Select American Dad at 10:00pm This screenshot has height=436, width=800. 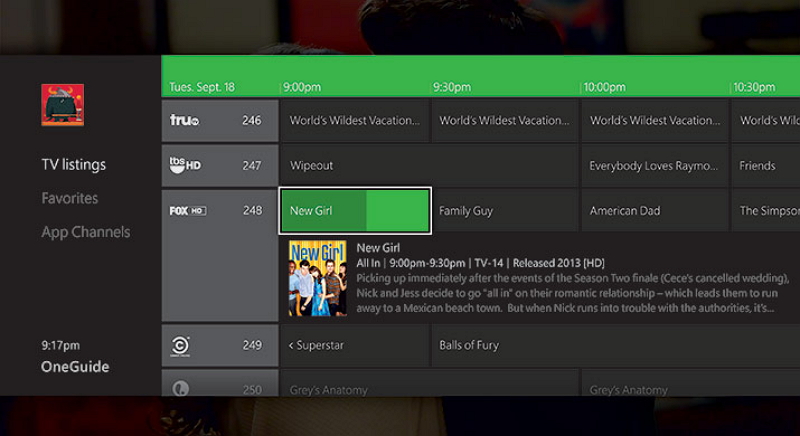(655, 211)
